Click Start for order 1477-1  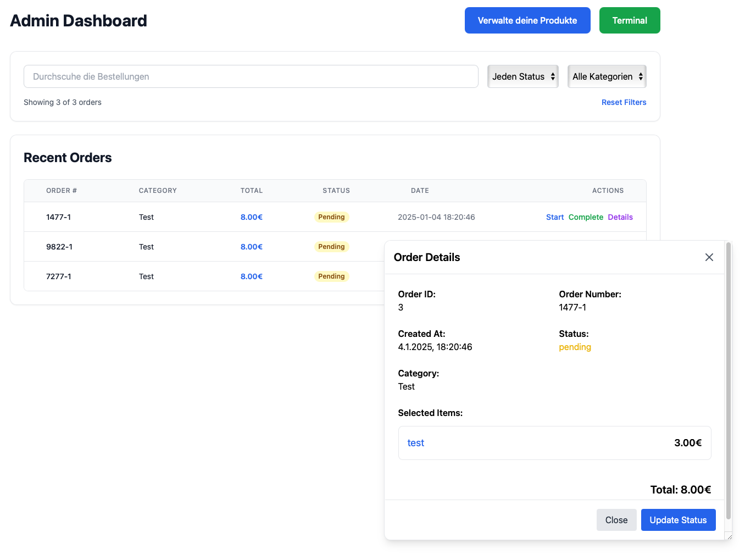(x=555, y=217)
